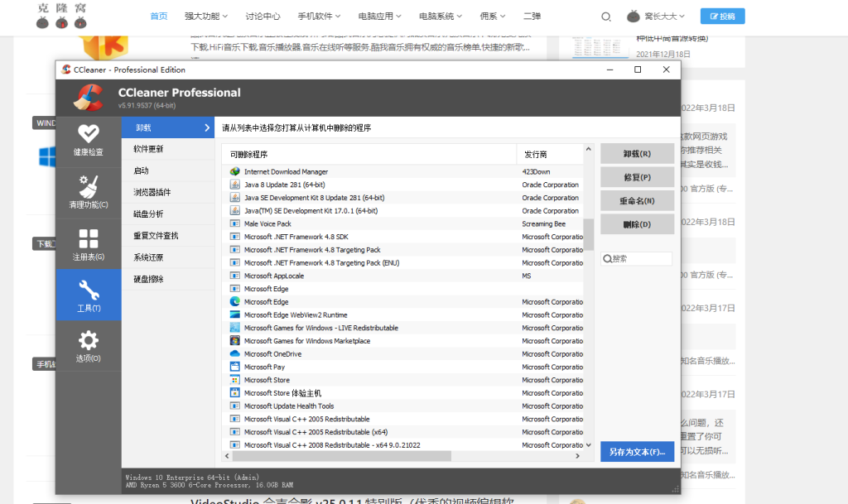Open the Health Check section
This screenshot has width=848, height=504.
coord(88,142)
